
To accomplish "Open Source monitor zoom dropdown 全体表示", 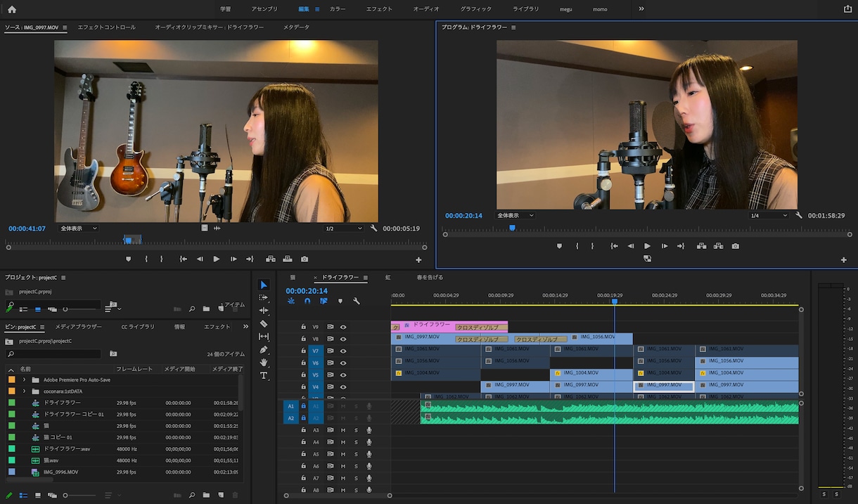I will coord(79,228).
